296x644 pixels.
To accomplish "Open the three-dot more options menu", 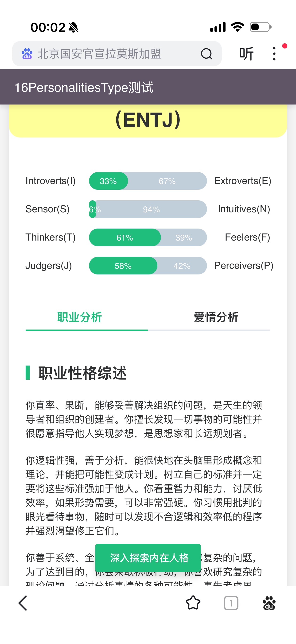I will 274,54.
